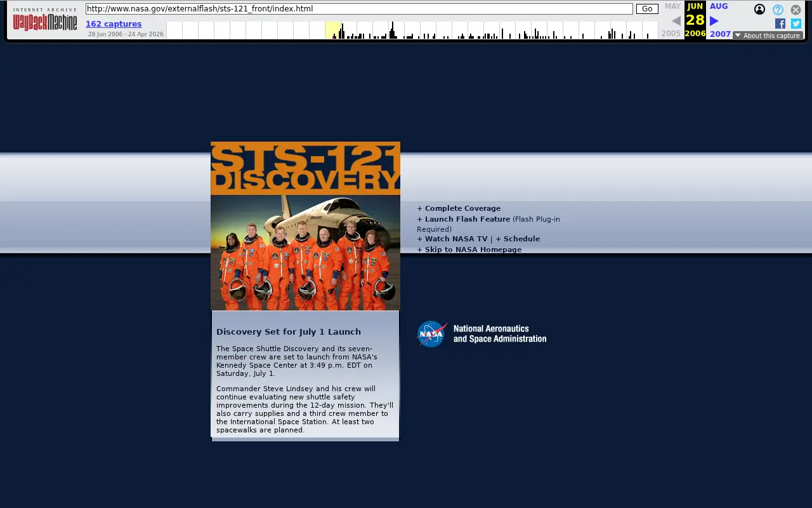812x508 pixels.
Task: Click the STS-121 Discovery title banner
Action: point(305,168)
